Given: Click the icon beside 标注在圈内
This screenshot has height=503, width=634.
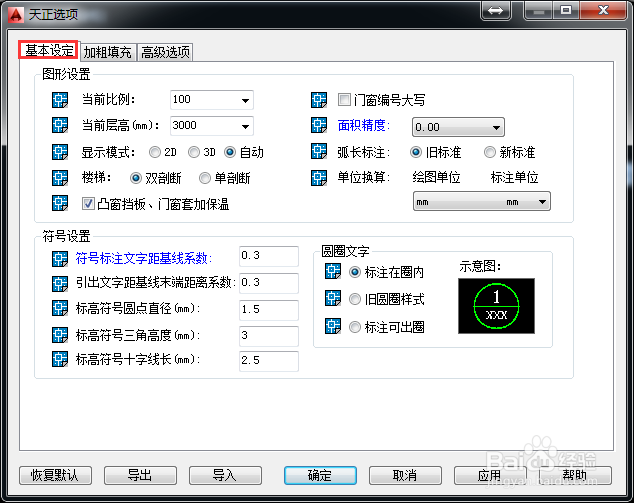Looking at the screenshot, I should tap(333, 272).
